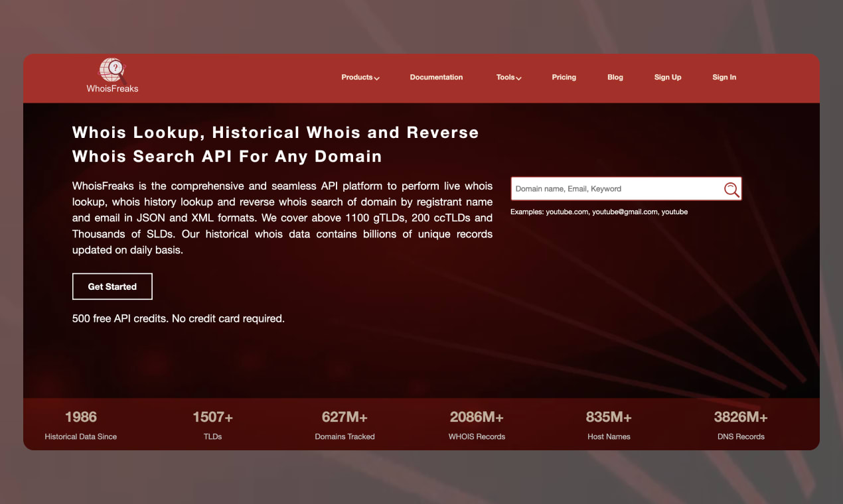
Task: Click the Sign In link
Action: pyautogui.click(x=724, y=78)
